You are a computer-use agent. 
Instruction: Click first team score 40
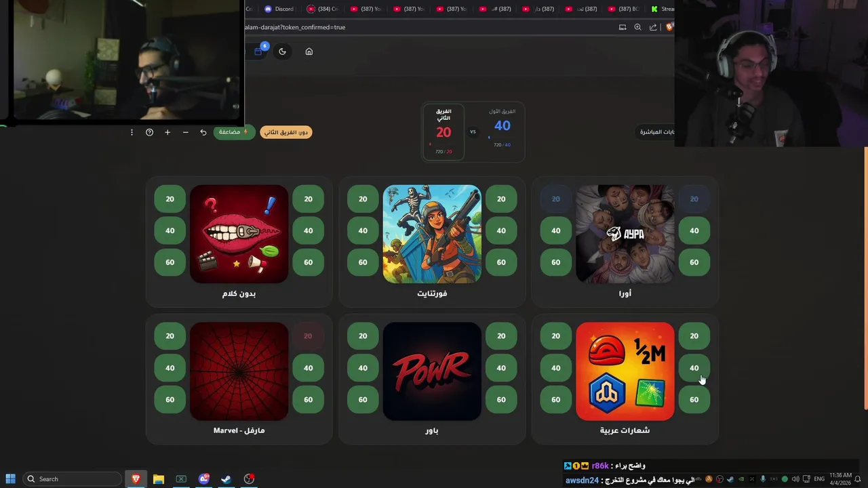click(502, 125)
